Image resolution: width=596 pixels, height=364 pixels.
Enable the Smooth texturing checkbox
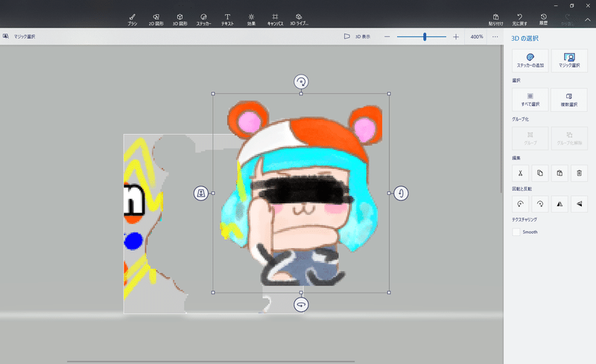[516, 232]
